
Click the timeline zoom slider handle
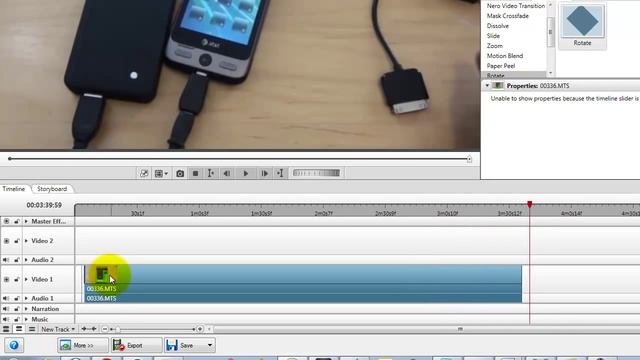(118, 329)
